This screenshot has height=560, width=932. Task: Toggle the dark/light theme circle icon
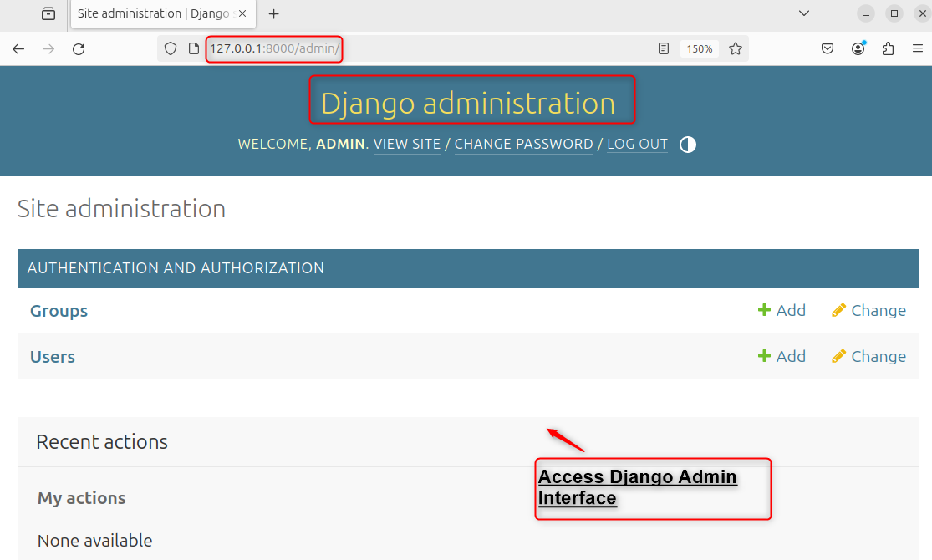(x=687, y=144)
